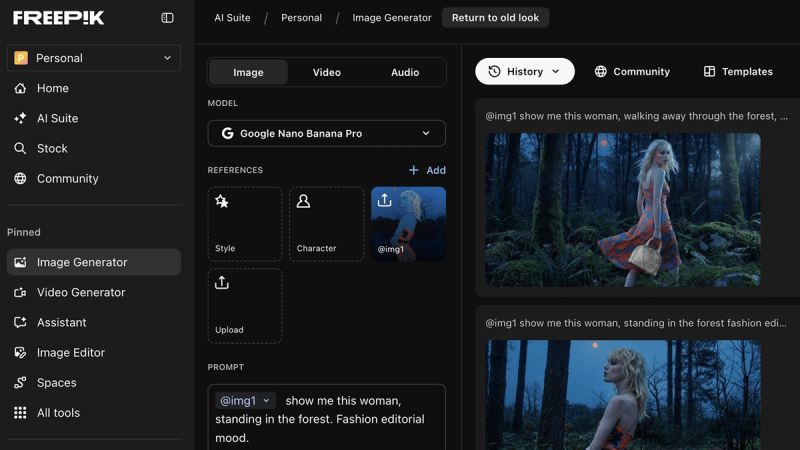Switch to Templates tab
The image size is (800, 450).
click(x=738, y=71)
